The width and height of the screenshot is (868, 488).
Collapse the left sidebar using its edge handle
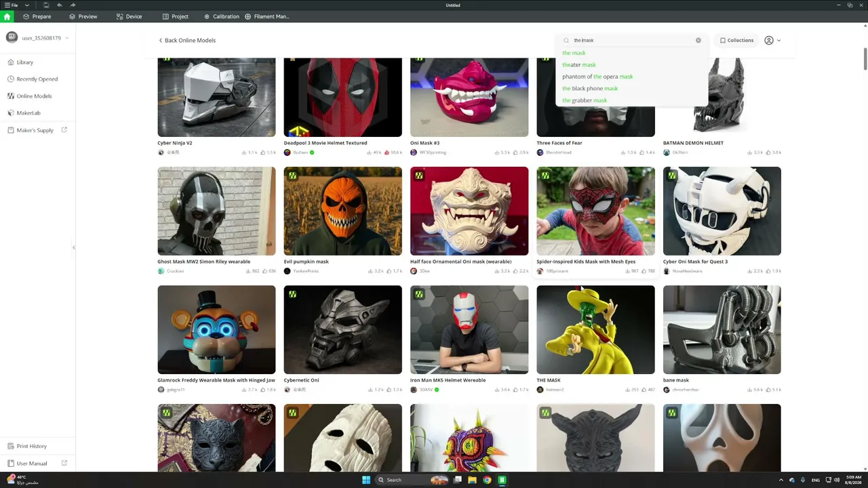pos(74,247)
